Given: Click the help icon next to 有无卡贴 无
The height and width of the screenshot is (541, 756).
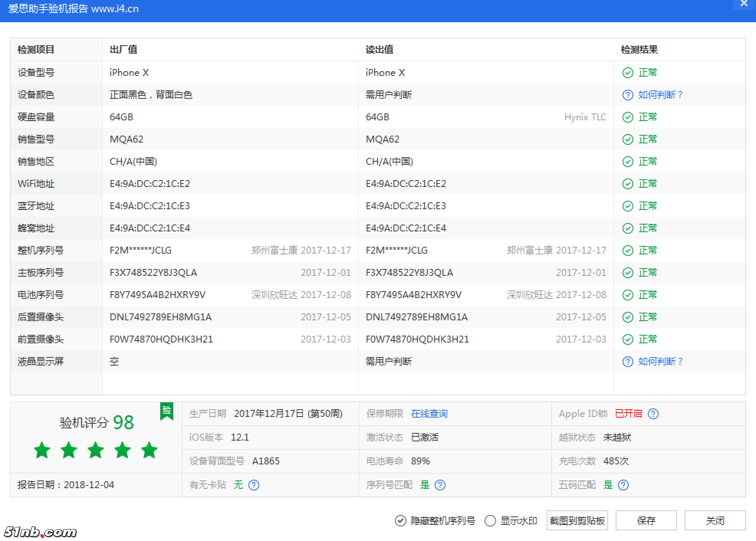Looking at the screenshot, I should (254, 485).
